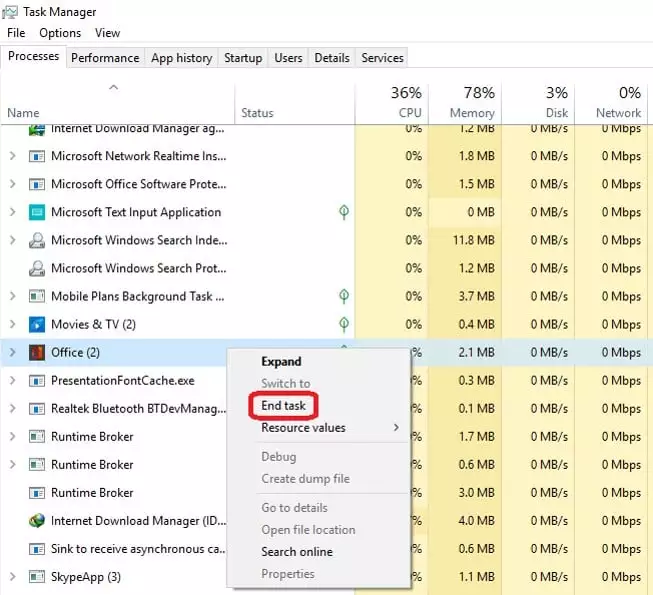
Task: Open the Users tab
Action: point(288,58)
